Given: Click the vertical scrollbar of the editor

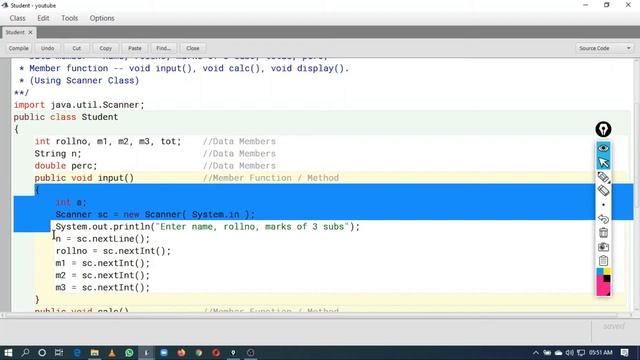Looking at the screenshot, I should pyautogui.click(x=636, y=184).
